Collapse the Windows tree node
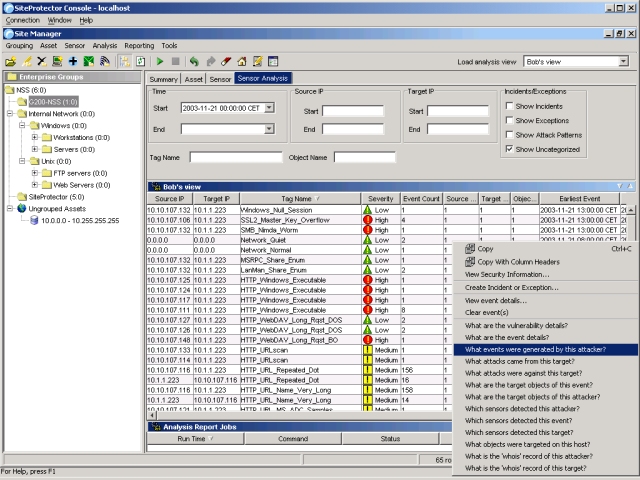Image resolution: width=640 pixels, height=480 pixels. pyautogui.click(x=22, y=125)
